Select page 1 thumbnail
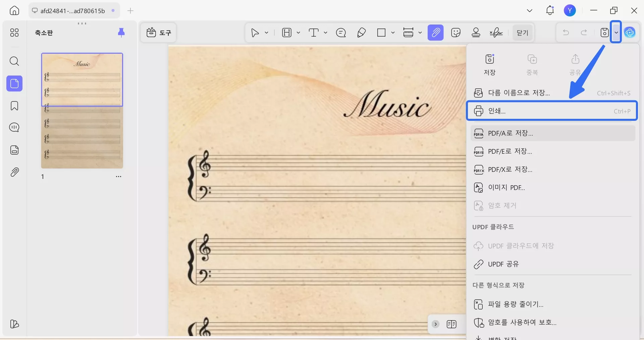 [x=82, y=111]
